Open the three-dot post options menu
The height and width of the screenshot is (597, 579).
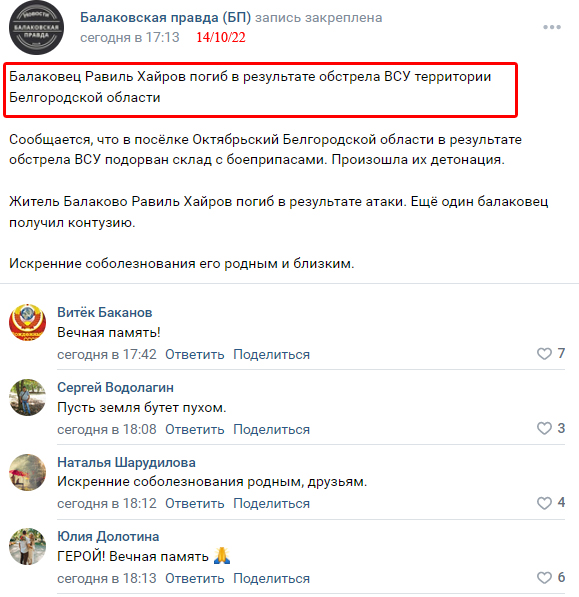point(552,27)
